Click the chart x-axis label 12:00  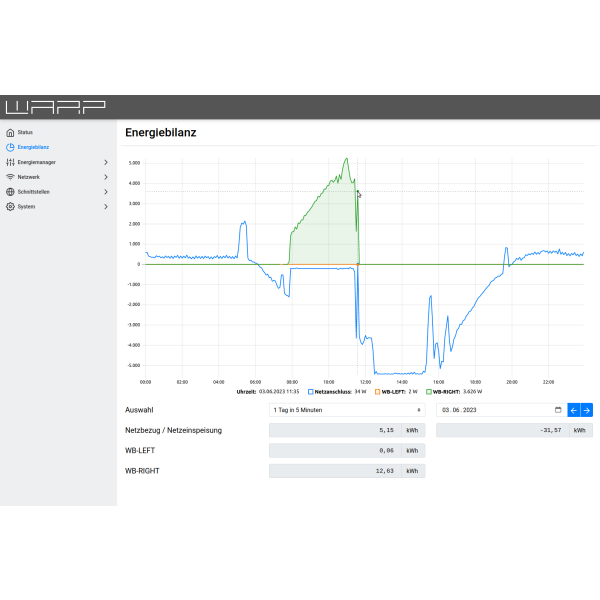(365, 382)
